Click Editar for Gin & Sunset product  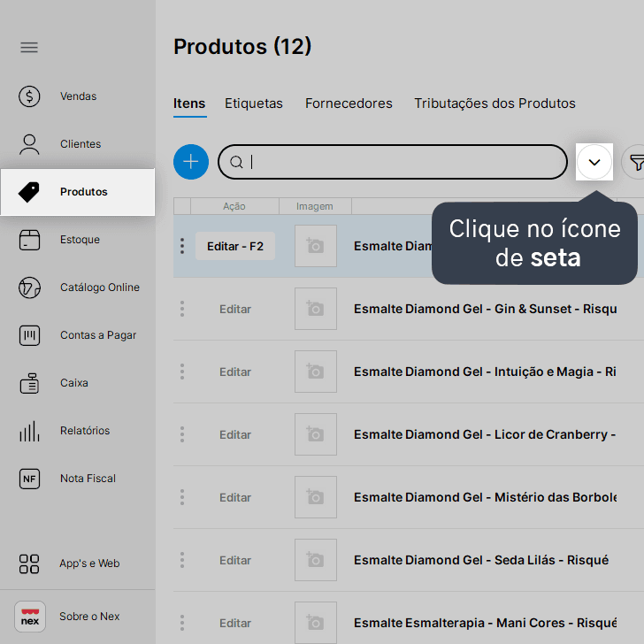235,310
